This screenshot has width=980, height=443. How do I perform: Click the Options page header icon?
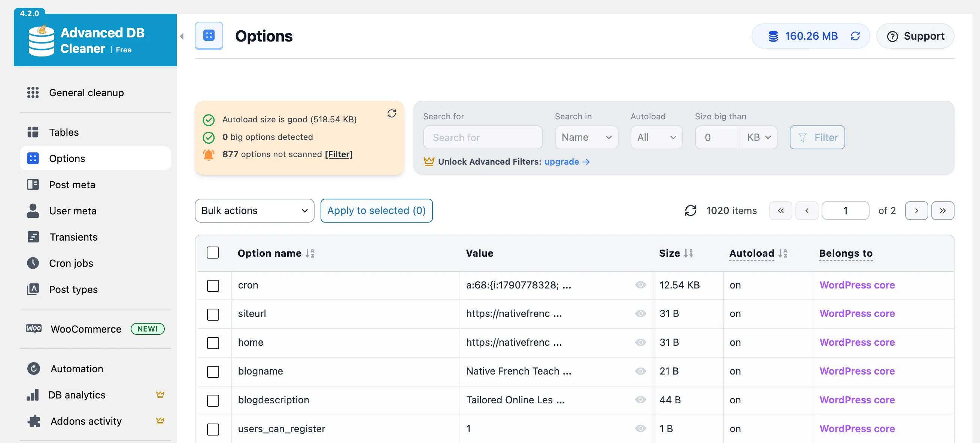point(209,36)
